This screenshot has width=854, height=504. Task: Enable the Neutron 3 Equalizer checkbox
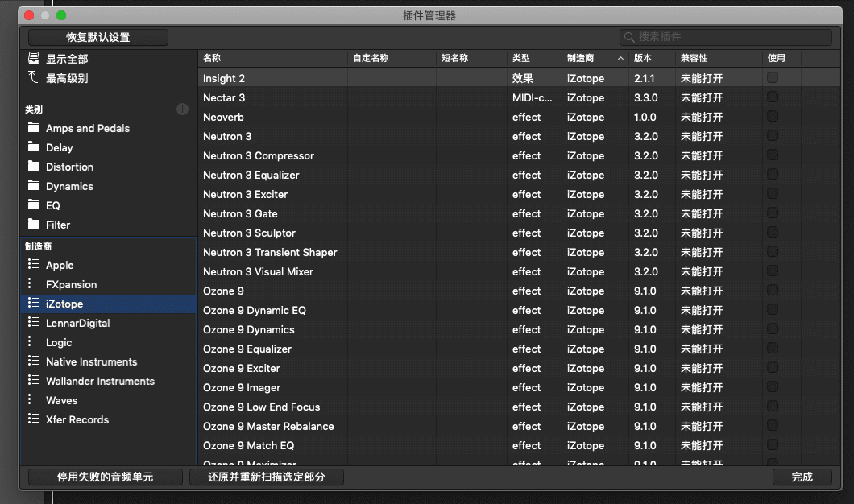[x=773, y=175]
